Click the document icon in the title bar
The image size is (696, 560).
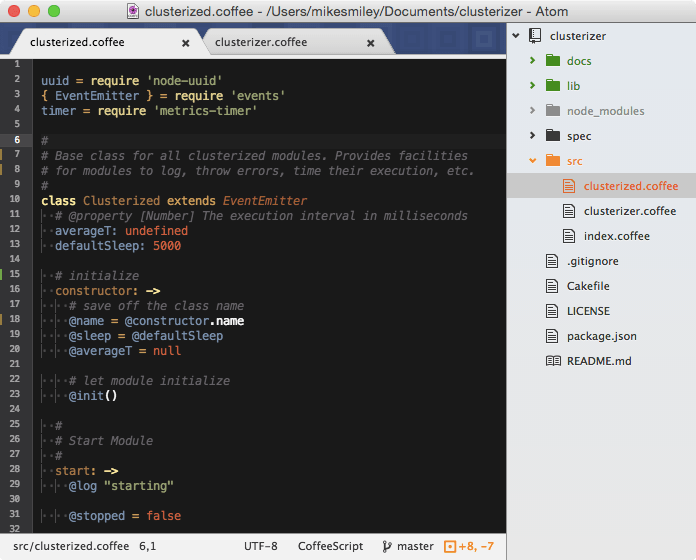(133, 11)
